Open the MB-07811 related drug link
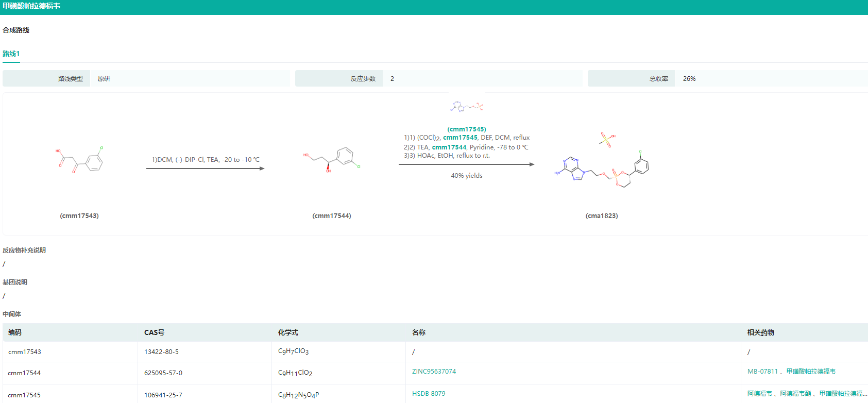This screenshot has width=868, height=403. click(762, 372)
